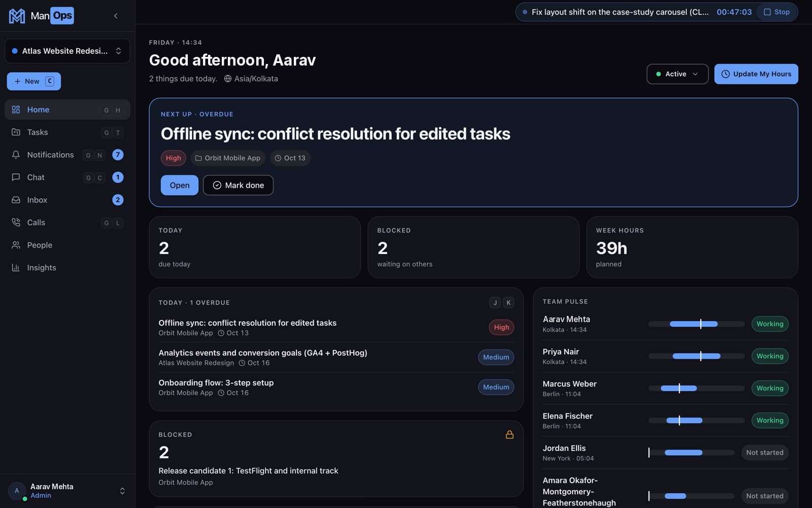Click the Orbit Mobile App folder chip
The image size is (812, 508).
228,158
